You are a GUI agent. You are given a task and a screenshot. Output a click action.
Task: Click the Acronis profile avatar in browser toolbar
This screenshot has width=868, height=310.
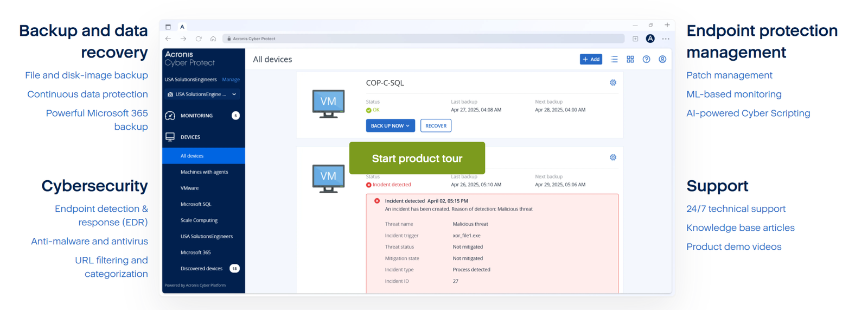point(650,39)
